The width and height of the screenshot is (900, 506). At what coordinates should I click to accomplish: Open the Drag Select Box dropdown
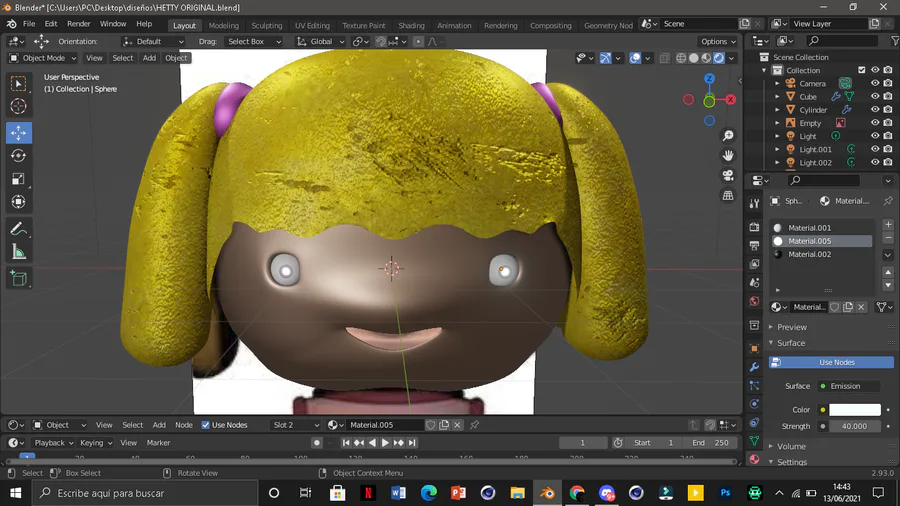click(254, 41)
